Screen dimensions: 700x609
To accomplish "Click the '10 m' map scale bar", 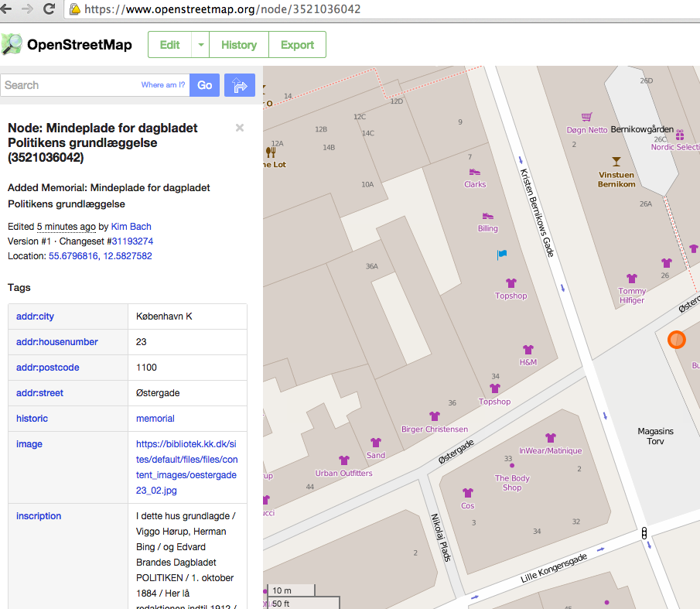I will click(291, 590).
